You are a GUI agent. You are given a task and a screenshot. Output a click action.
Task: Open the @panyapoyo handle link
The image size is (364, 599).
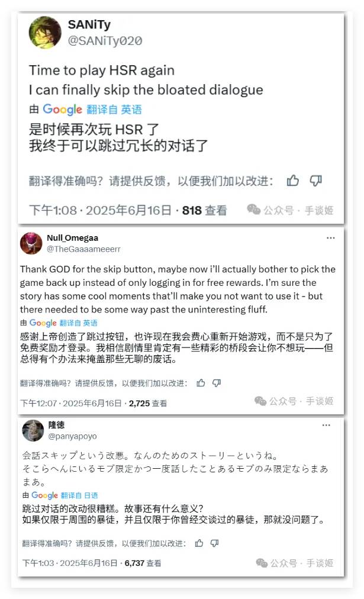(73, 436)
